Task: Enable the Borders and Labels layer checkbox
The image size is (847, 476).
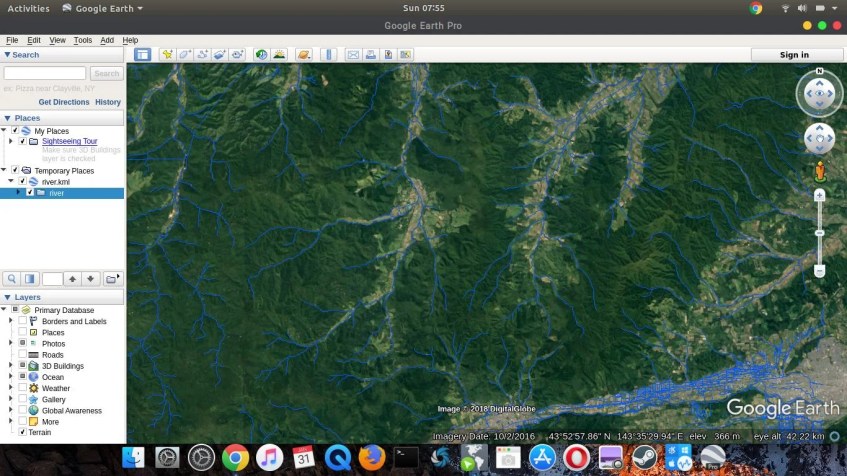Action: [x=23, y=320]
